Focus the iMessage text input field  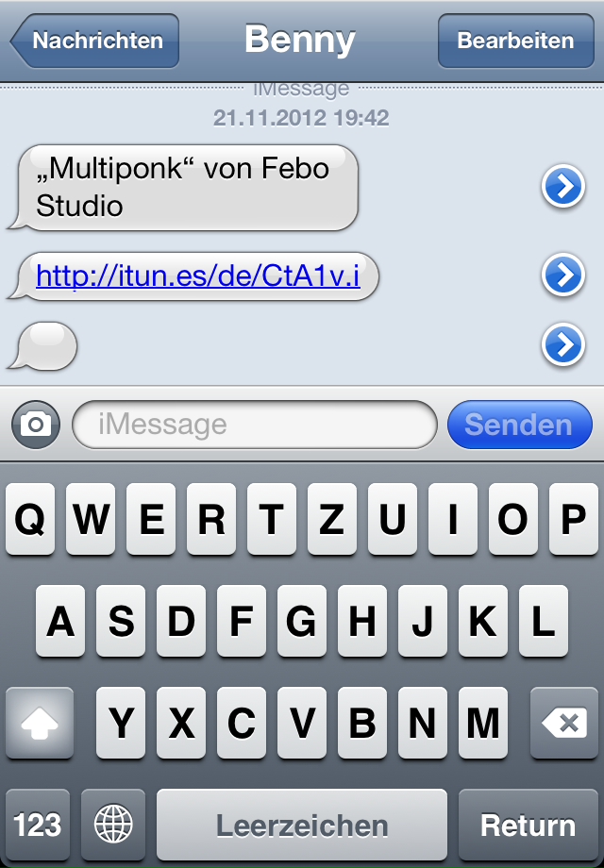255,425
